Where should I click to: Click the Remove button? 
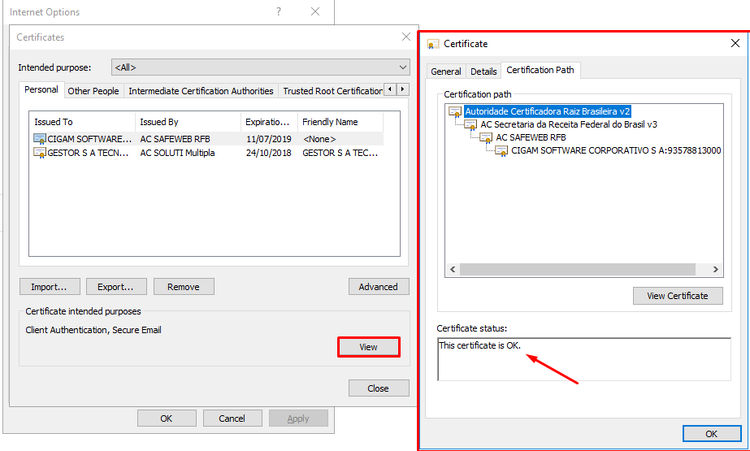point(183,287)
